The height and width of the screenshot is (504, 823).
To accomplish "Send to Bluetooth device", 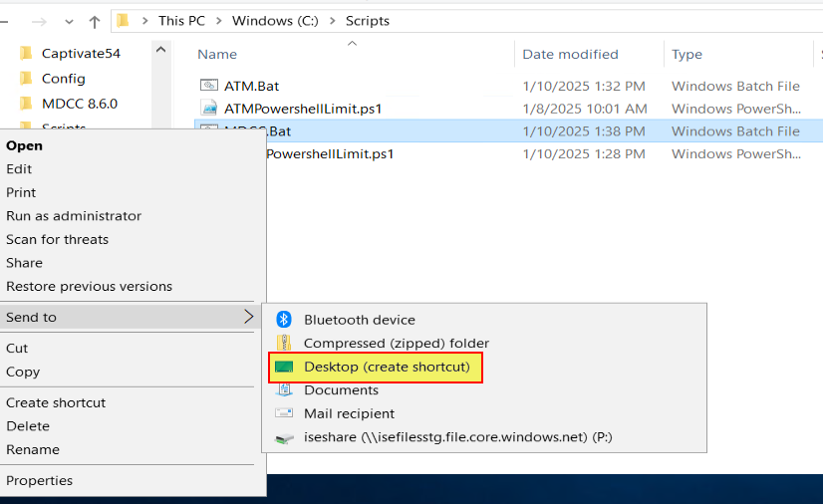I will [x=360, y=320].
